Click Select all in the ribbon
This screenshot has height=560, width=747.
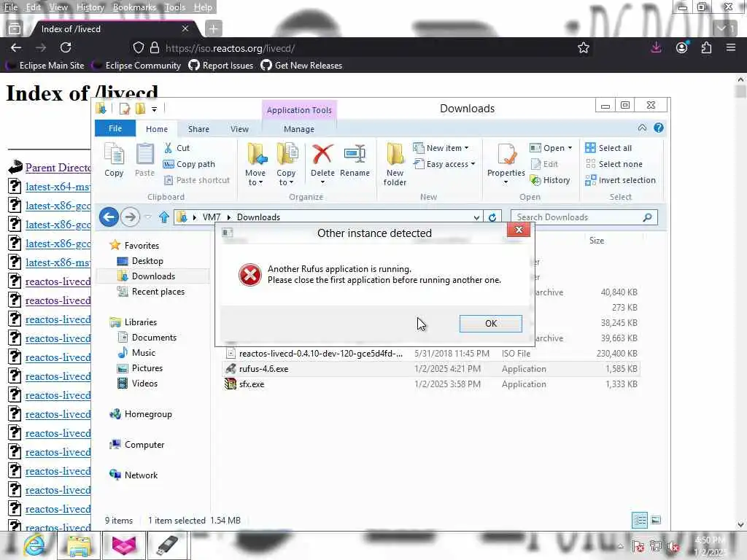click(608, 148)
